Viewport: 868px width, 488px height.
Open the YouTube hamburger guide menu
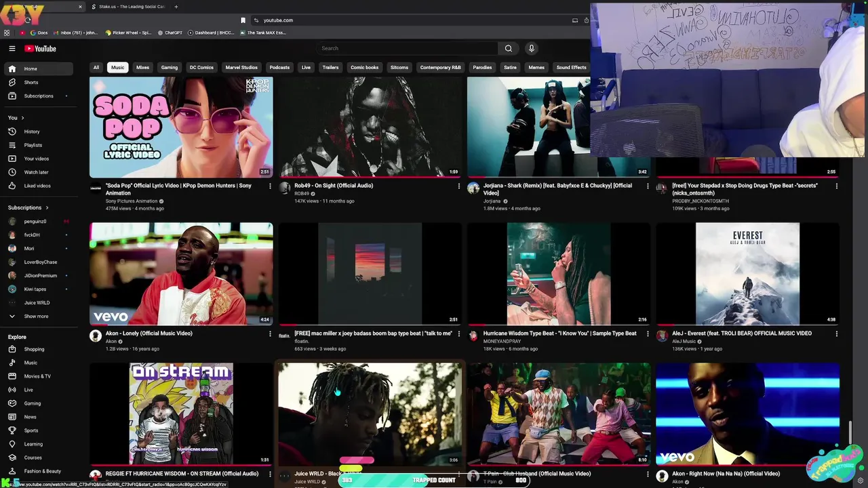(12, 48)
